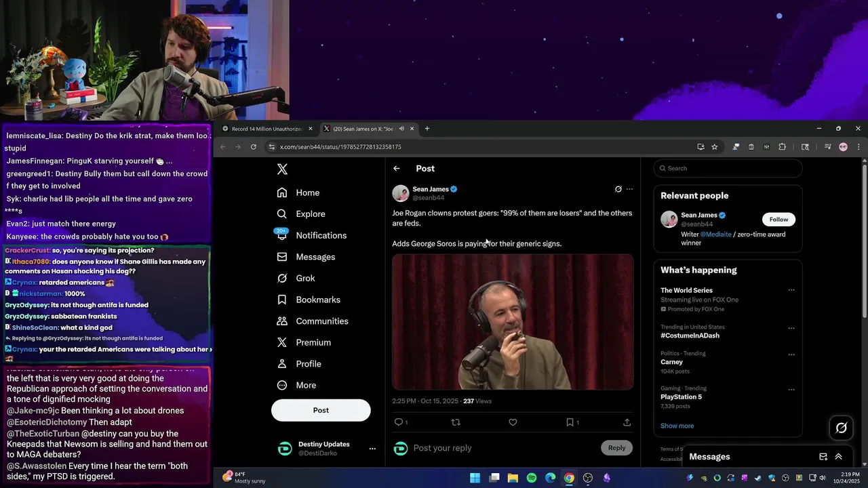The height and width of the screenshot is (488, 868).
Task: Click the browser reload button
Action: pos(254,147)
